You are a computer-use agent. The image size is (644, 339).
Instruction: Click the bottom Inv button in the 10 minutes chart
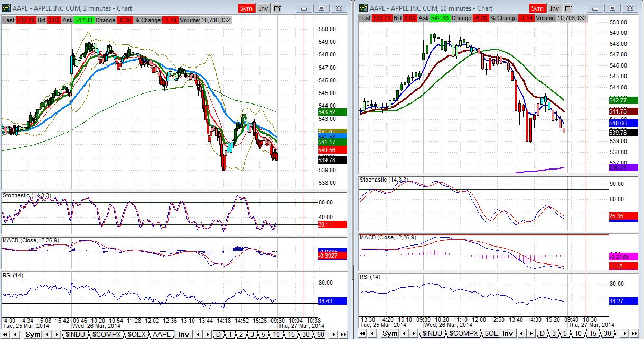(x=509, y=334)
